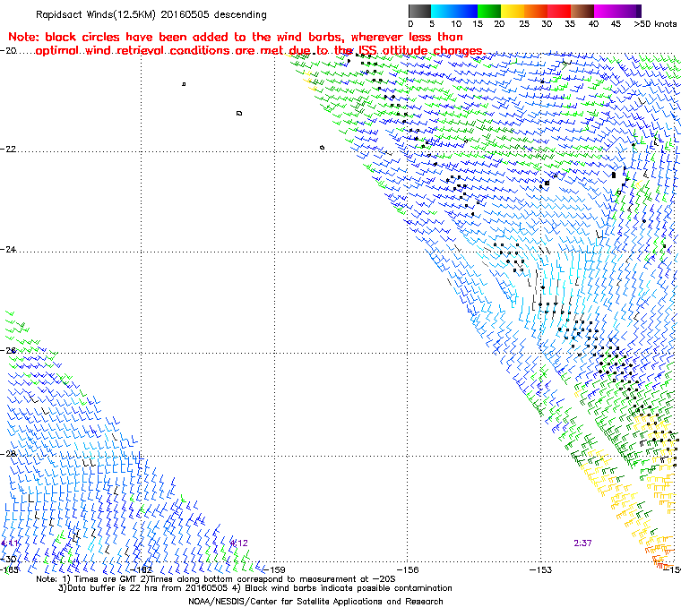Click the '>50 knots' legend label
The image size is (681, 616).
point(655,24)
